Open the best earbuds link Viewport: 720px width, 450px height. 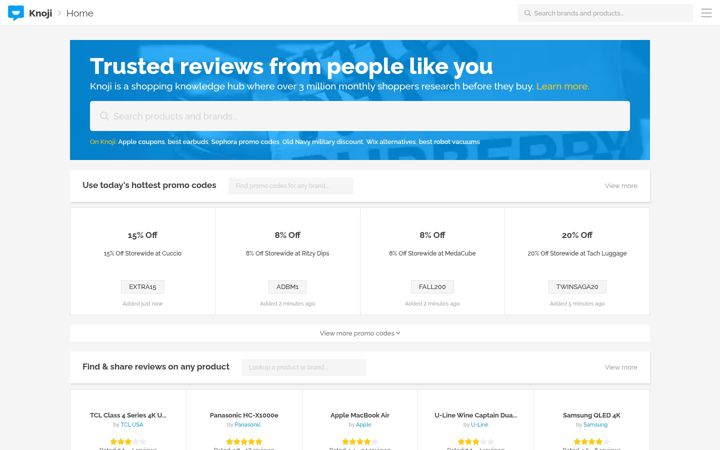188,142
